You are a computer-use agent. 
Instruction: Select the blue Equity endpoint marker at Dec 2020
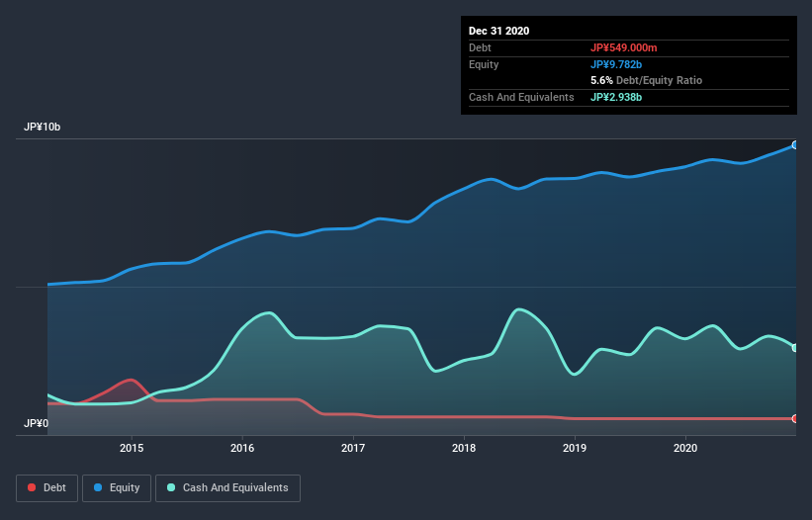[x=795, y=145]
